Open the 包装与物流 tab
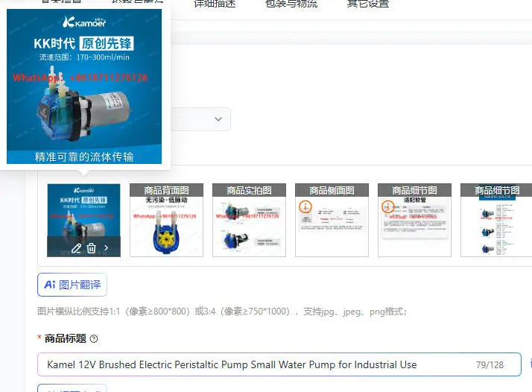This screenshot has height=392, width=532. coord(291,4)
